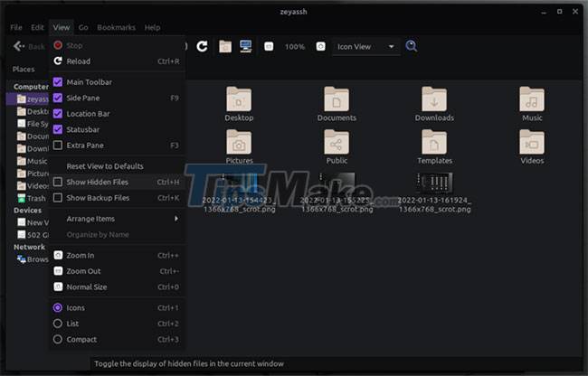Select the Icons radio option
The height and width of the screenshot is (376, 588).
click(58, 308)
